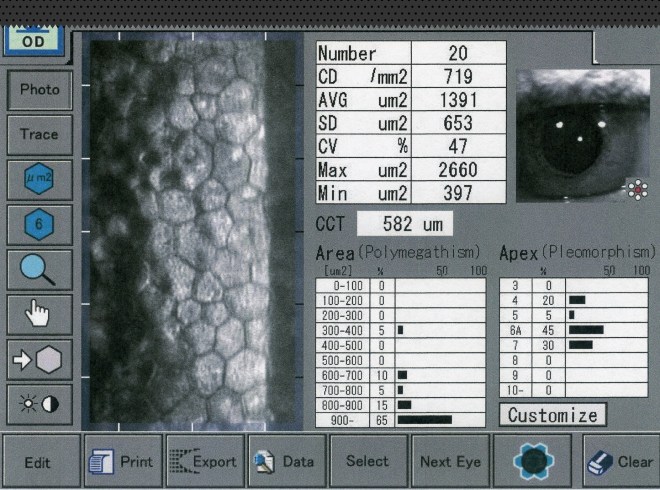The height and width of the screenshot is (490, 660).
Task: Select the hand pointer tool
Action: coord(39,315)
